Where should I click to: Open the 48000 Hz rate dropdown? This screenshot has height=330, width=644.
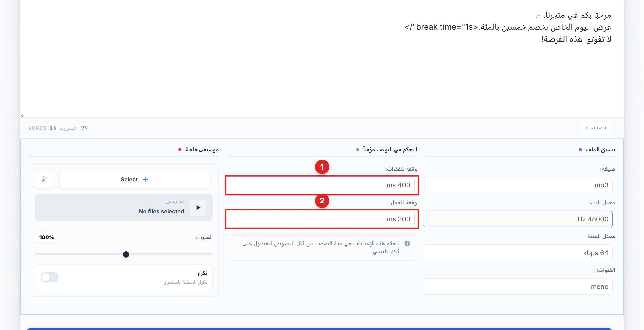517,219
